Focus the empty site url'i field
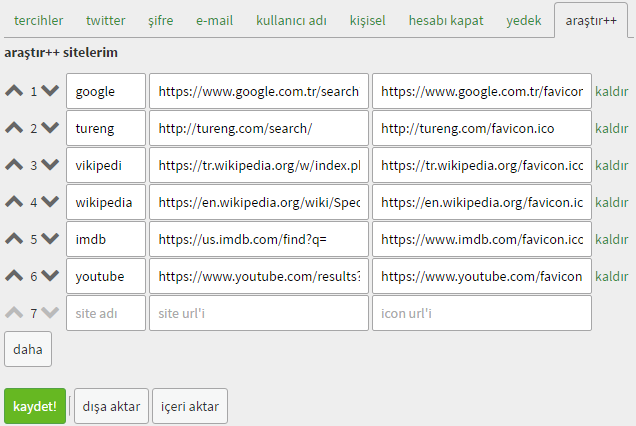 coord(259,313)
